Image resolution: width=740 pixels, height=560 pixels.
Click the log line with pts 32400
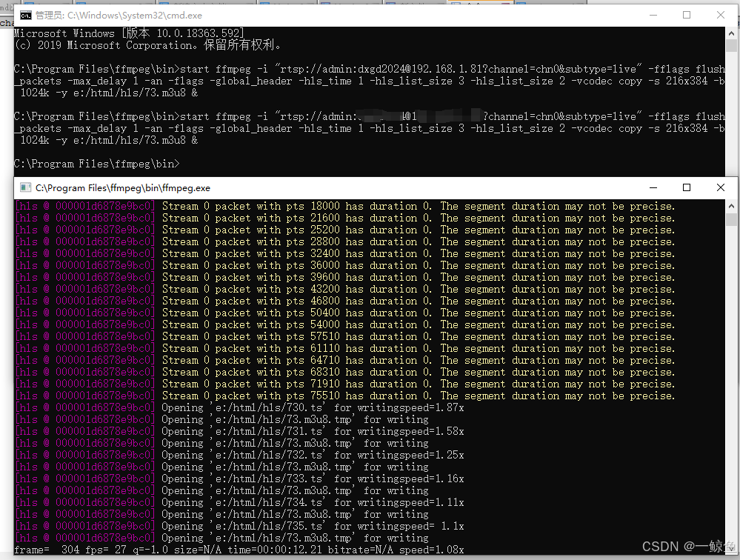tap(345, 253)
